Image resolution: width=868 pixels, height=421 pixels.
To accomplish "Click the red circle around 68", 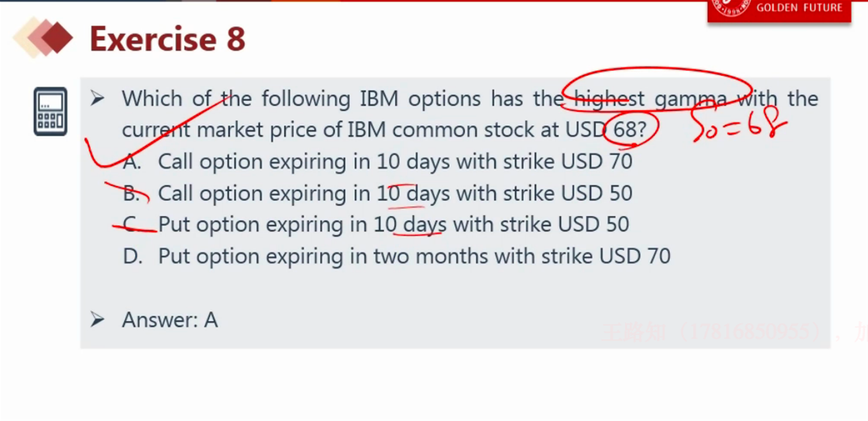I will click(631, 129).
